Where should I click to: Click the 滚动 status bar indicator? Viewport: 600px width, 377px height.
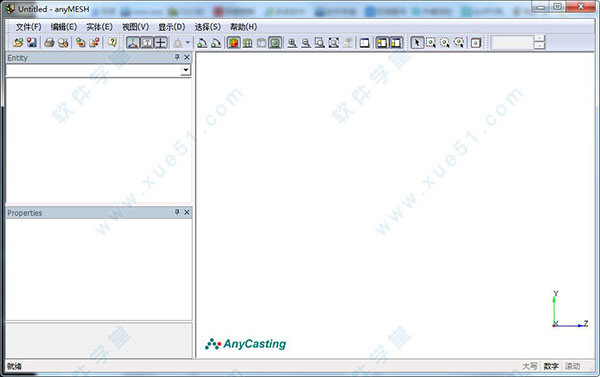click(x=572, y=366)
